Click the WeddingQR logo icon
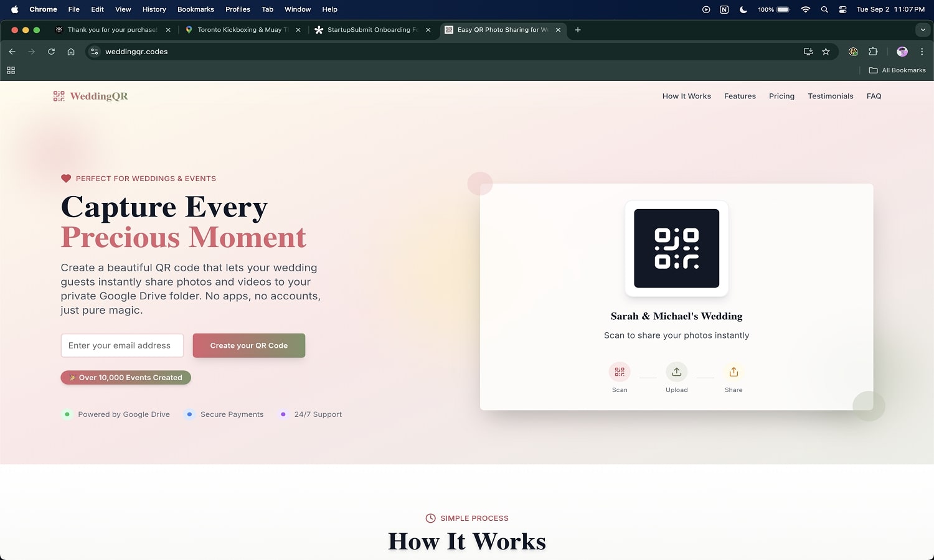 [x=59, y=96]
